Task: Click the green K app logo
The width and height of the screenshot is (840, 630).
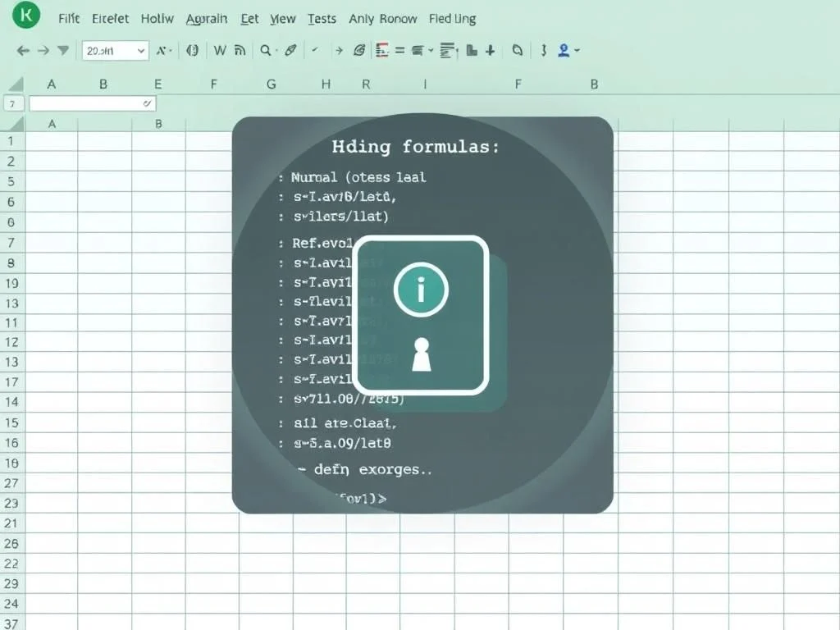Action: click(x=25, y=15)
